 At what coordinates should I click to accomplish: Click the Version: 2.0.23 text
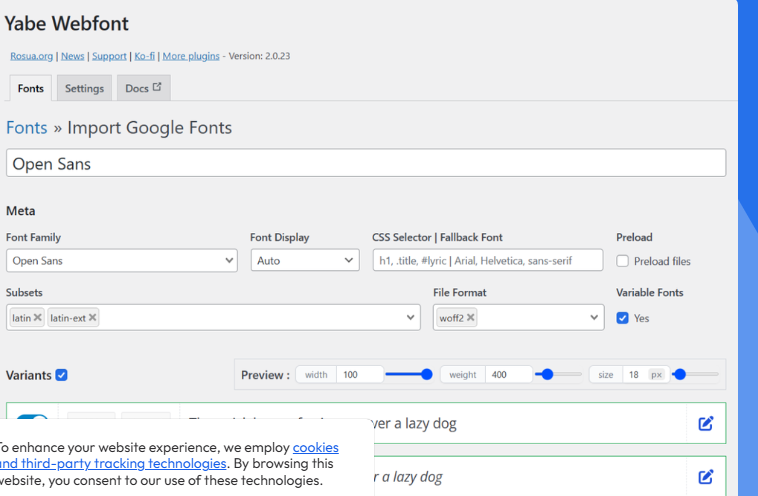(x=259, y=56)
